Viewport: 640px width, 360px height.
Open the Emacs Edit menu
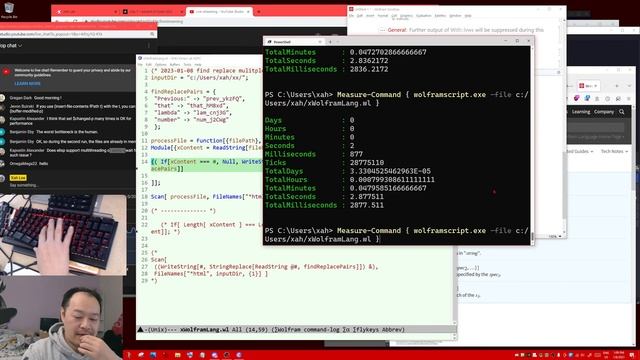pyautogui.click(x=149, y=64)
